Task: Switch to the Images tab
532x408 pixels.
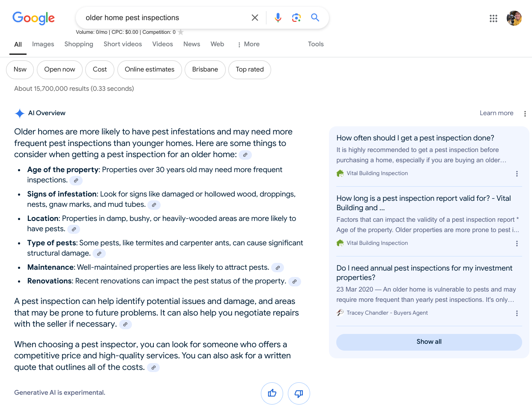Action: 43,45
